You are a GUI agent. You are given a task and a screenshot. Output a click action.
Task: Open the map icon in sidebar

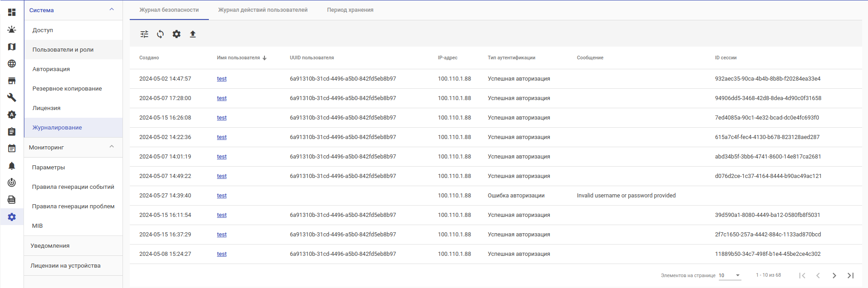pos(12,47)
